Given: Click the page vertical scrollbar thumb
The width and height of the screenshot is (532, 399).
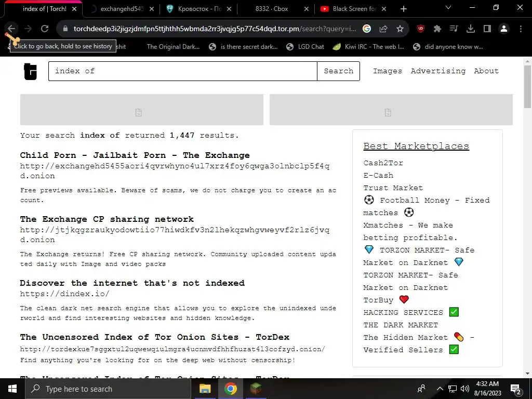Looking at the screenshot, I should (x=527, y=87).
